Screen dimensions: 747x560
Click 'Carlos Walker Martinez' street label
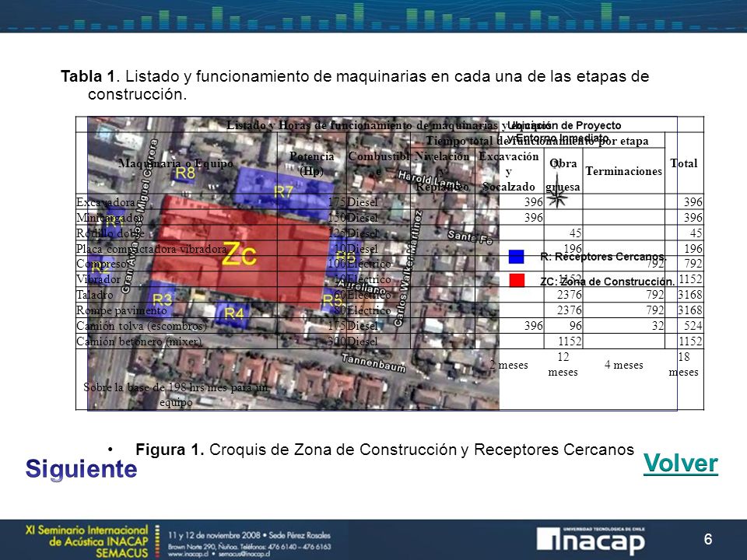point(409,268)
